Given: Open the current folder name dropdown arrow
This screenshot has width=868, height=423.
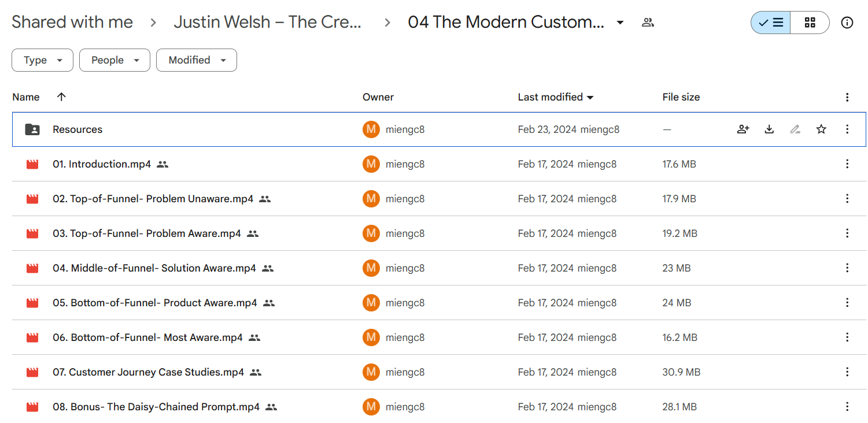Looking at the screenshot, I should [x=620, y=23].
